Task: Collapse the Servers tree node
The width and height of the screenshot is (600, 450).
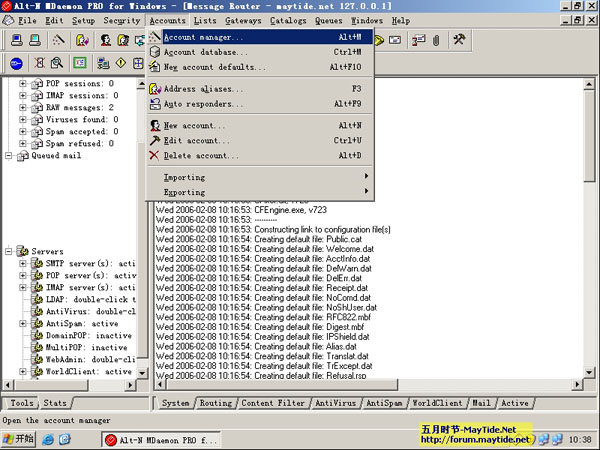Action: tap(9, 251)
